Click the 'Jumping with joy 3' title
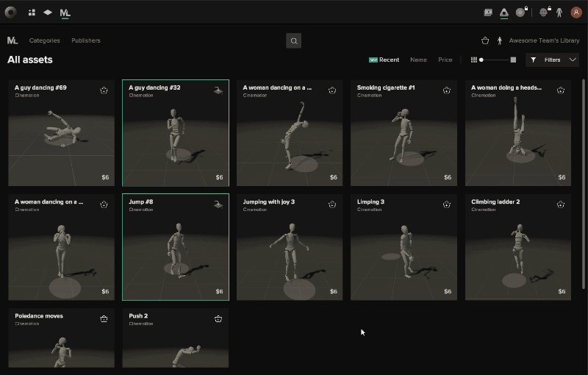Image resolution: width=588 pixels, height=375 pixels. (x=268, y=201)
